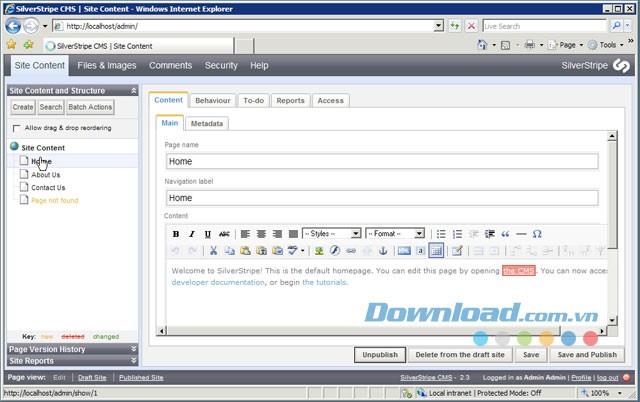Click the browser refresh icon
Image resolution: width=640 pixels, height=402 pixels.
tap(455, 25)
